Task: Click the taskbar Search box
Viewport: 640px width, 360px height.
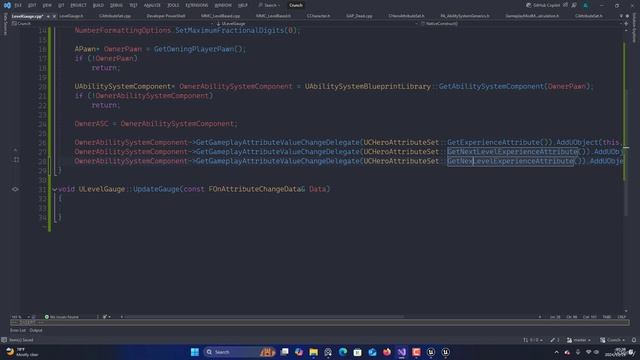Action: click(241, 352)
